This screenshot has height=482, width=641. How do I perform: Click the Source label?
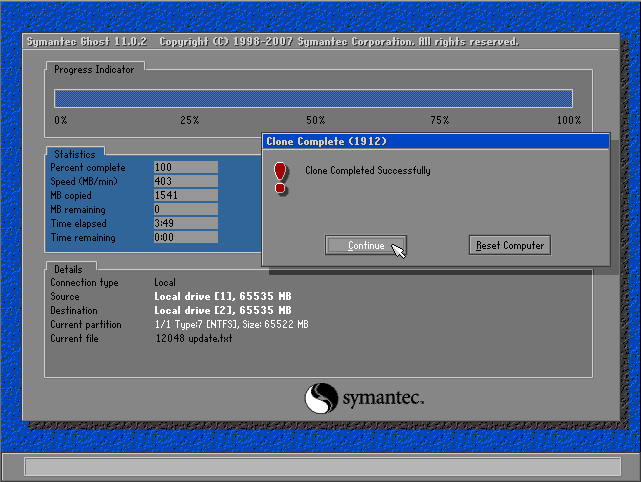point(65,296)
